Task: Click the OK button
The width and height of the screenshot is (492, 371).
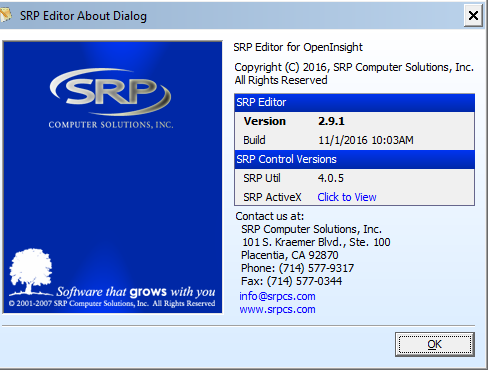Action: pyautogui.click(x=435, y=344)
